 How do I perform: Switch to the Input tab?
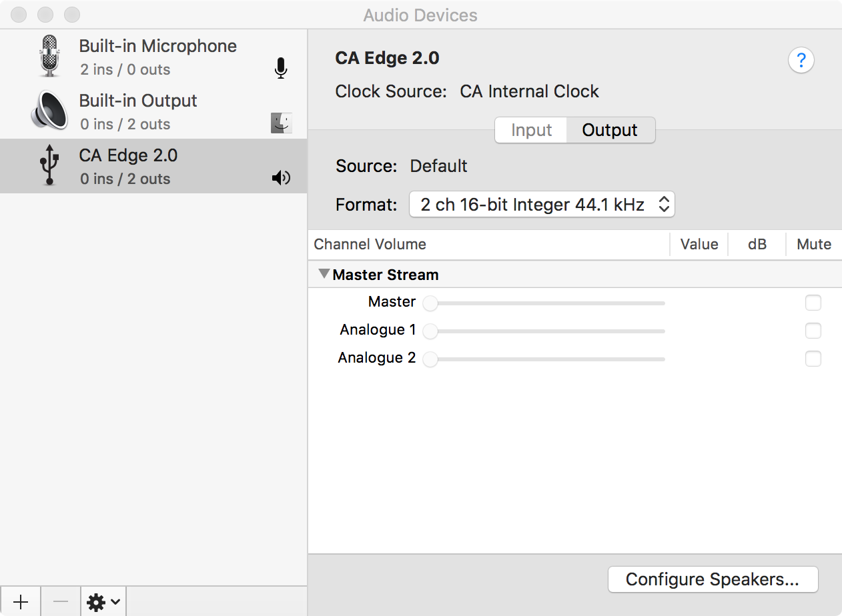tap(531, 130)
